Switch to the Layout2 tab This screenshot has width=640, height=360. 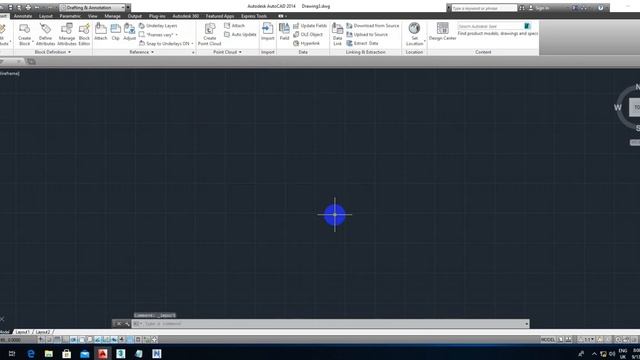[x=43, y=332]
